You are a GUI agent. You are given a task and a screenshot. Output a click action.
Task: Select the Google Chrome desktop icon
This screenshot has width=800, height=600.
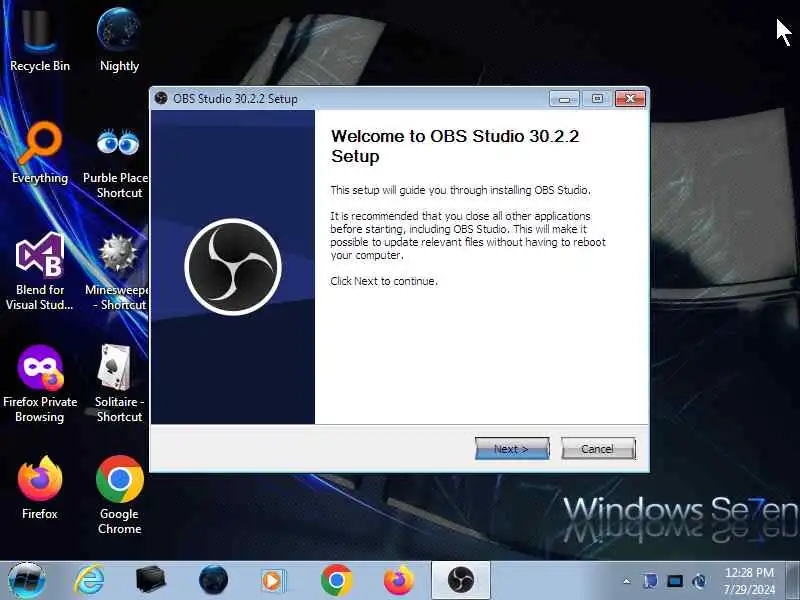pyautogui.click(x=119, y=495)
